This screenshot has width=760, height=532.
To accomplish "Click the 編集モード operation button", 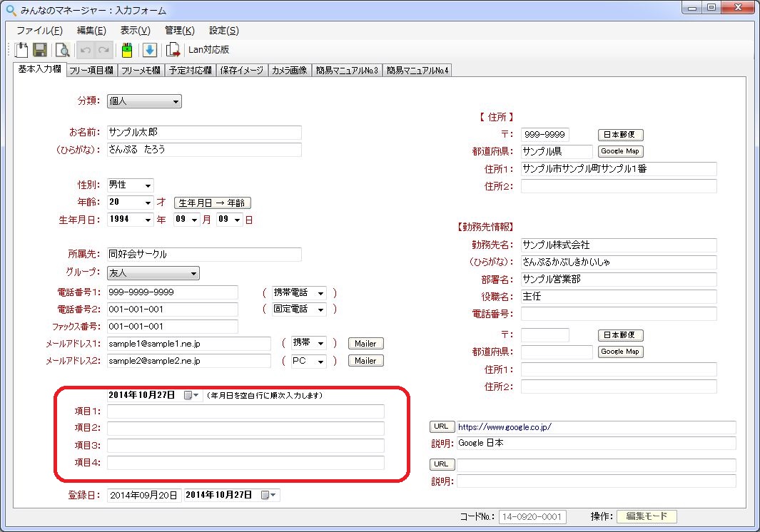I will [x=647, y=516].
